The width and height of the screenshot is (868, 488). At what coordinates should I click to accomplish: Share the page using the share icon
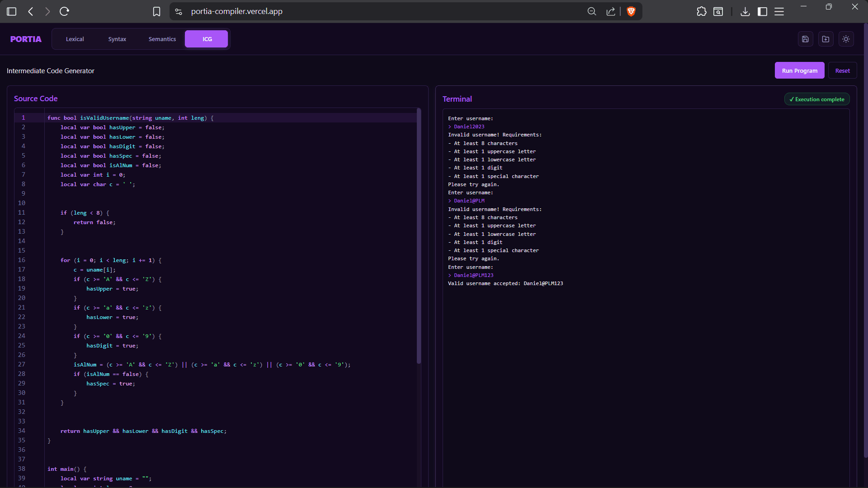point(611,12)
